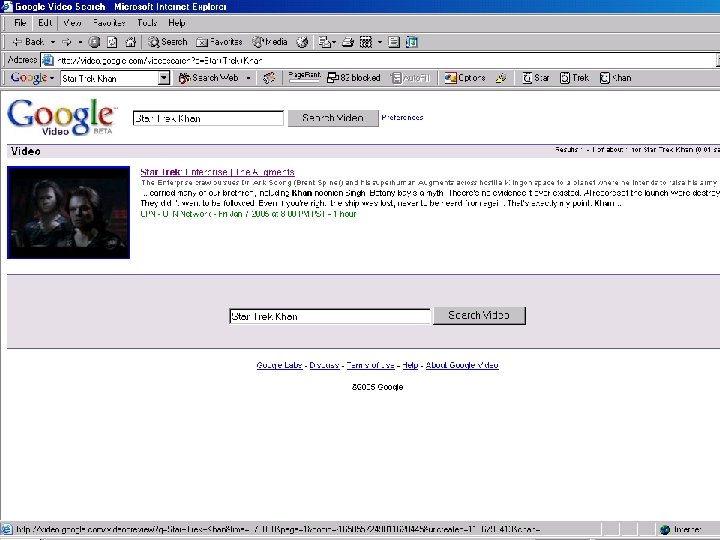Open the Edit menu
Viewport: 720px width, 540px height.
(45, 23)
